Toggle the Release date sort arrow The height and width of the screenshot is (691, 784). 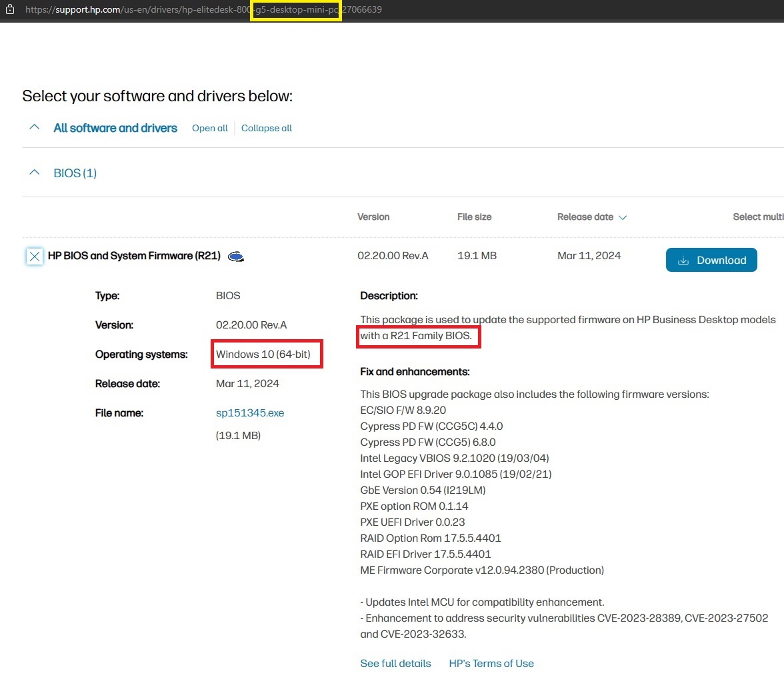click(623, 217)
